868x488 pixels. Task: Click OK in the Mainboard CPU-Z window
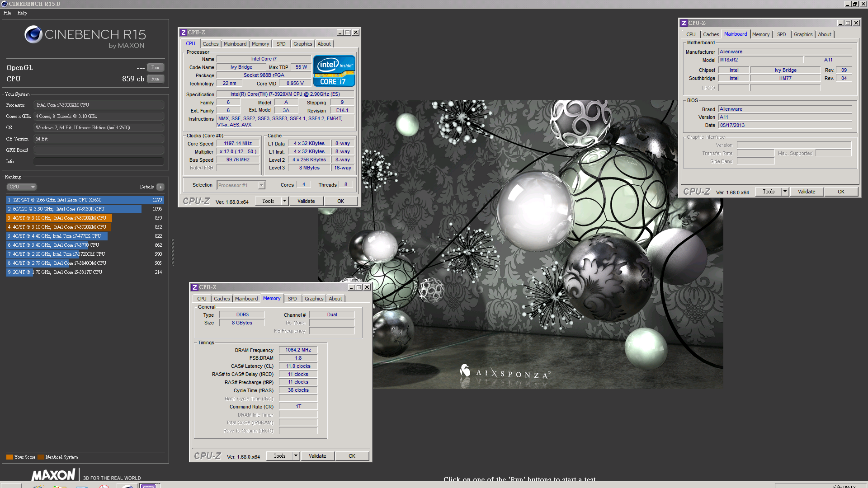click(841, 192)
